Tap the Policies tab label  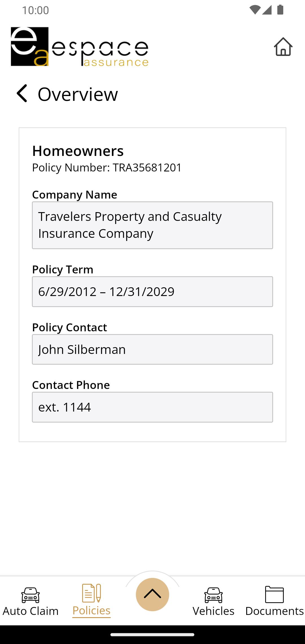click(91, 610)
